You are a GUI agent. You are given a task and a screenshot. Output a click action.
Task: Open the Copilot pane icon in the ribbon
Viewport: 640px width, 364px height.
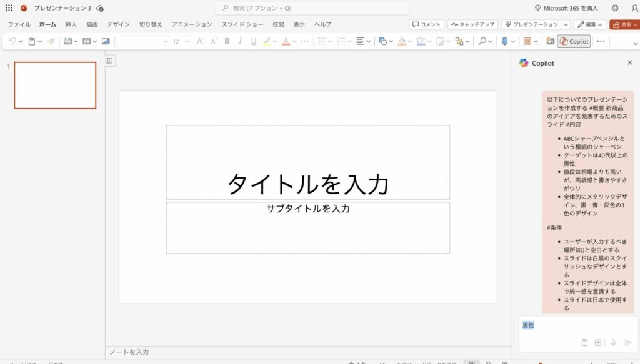[x=573, y=41]
